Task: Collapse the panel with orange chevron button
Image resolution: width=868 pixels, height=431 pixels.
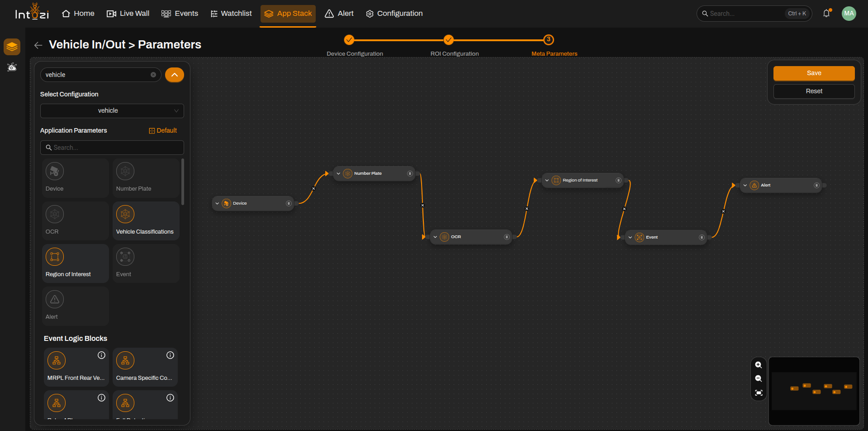Action: coord(175,75)
